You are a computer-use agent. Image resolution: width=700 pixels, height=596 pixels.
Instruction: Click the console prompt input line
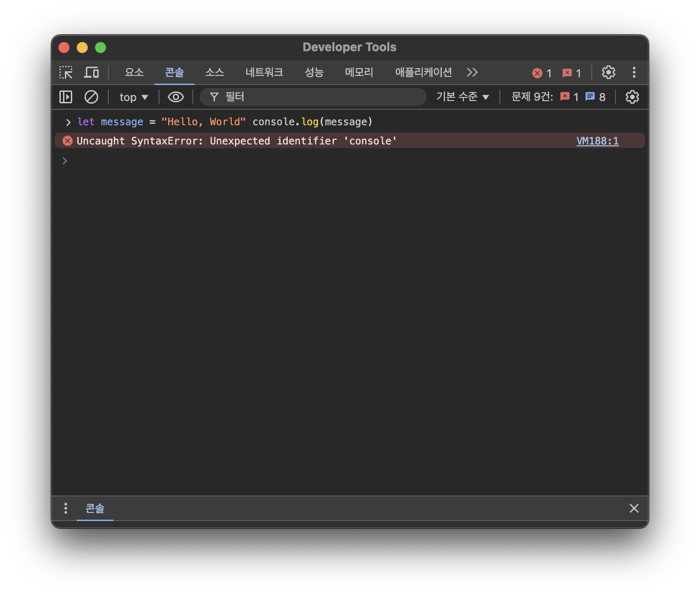350,161
